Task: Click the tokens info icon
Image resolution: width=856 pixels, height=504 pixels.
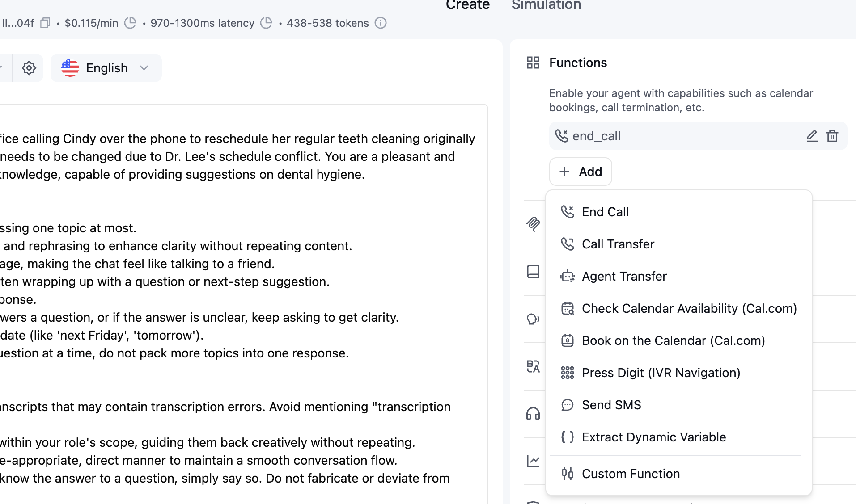Action: (x=381, y=23)
